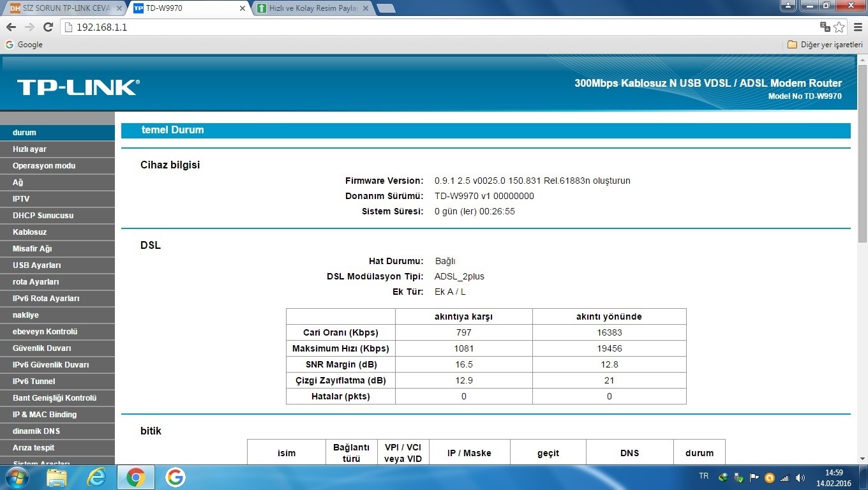Click the TR language indicator
The image size is (868, 490).
click(704, 477)
